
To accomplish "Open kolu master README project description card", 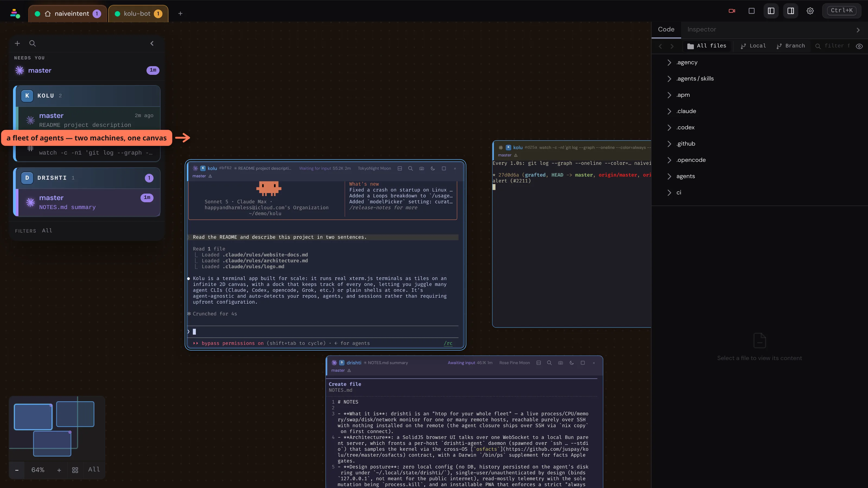I will (x=89, y=120).
